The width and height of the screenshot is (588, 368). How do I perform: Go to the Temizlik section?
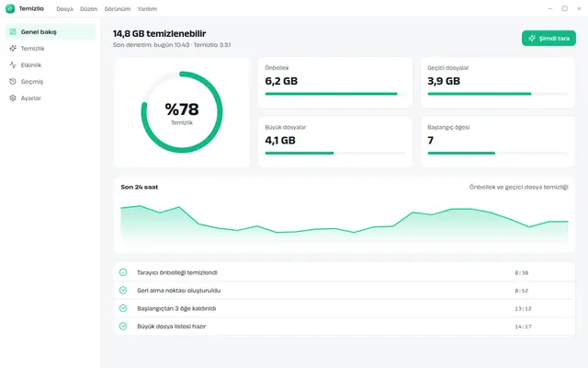51,49
